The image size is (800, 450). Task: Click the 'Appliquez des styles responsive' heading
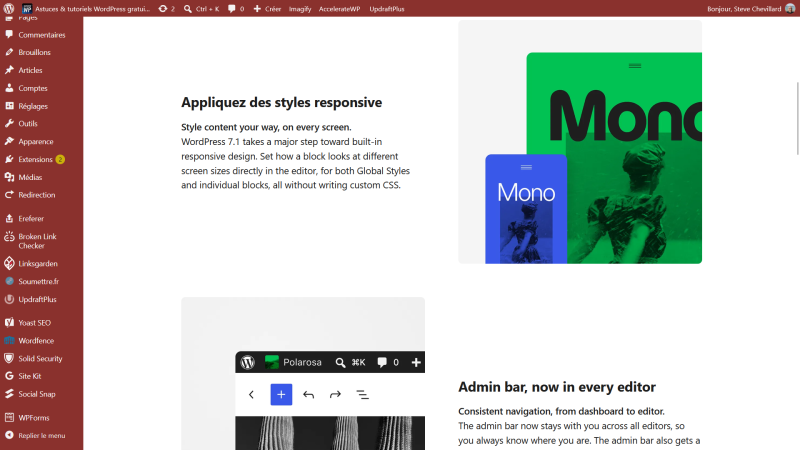tap(282, 102)
